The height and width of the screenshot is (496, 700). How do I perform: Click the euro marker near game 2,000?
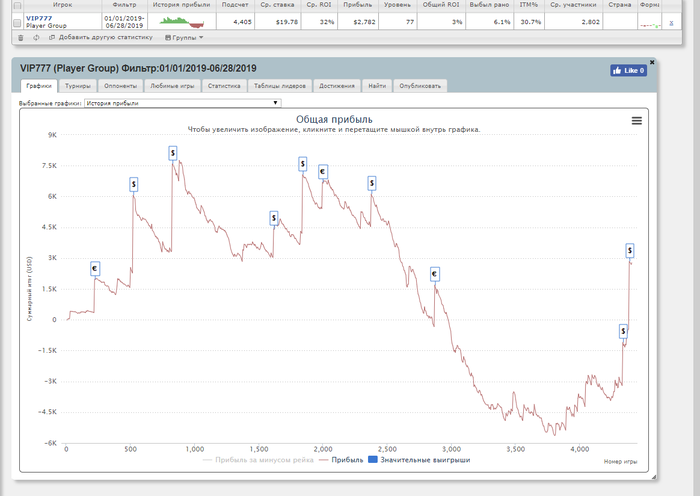pos(323,172)
